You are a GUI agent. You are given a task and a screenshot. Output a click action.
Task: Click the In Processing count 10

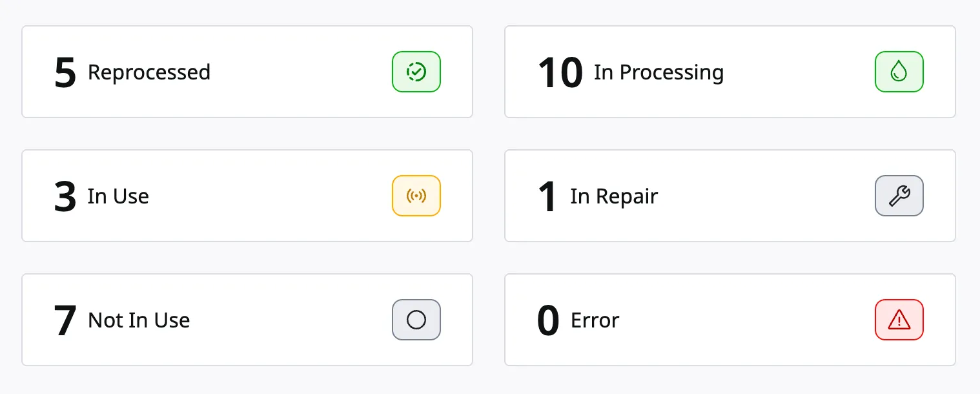click(560, 72)
